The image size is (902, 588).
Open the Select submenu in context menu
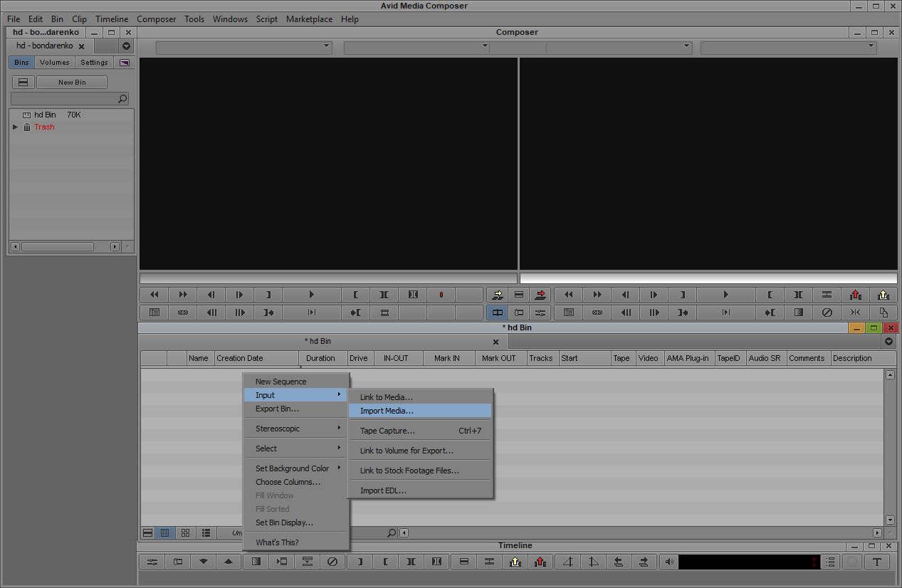click(296, 448)
